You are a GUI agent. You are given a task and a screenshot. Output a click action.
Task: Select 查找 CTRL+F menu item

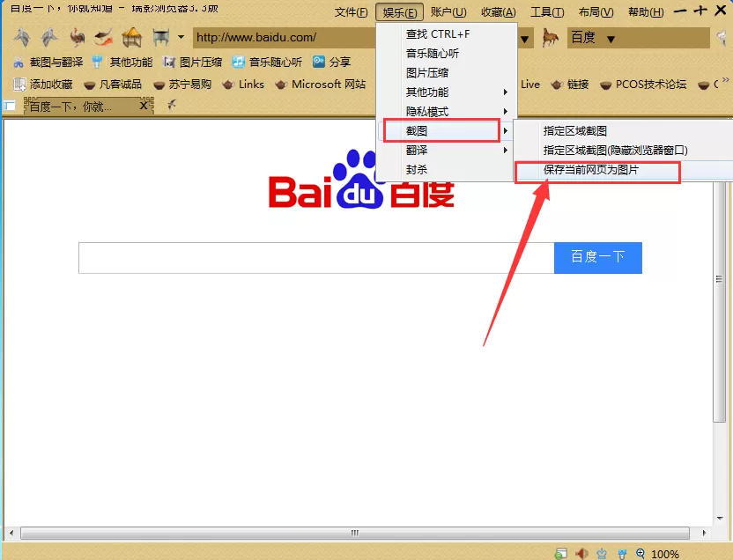pos(447,34)
